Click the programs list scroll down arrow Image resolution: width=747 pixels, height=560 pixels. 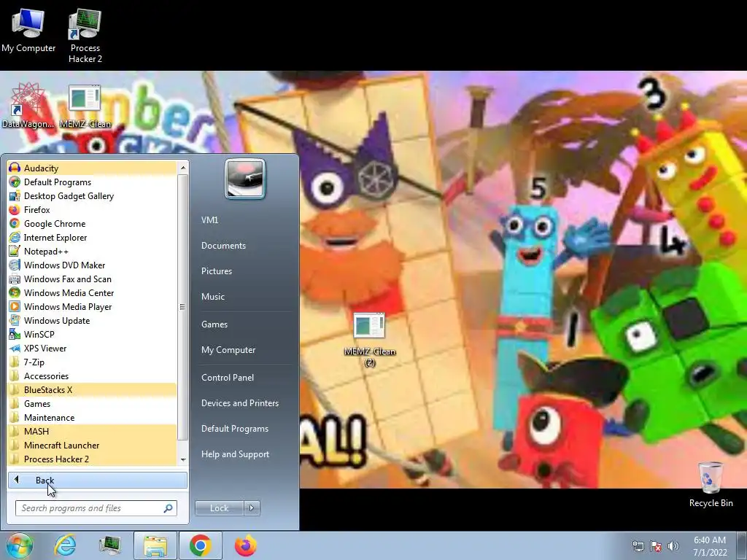(x=182, y=459)
